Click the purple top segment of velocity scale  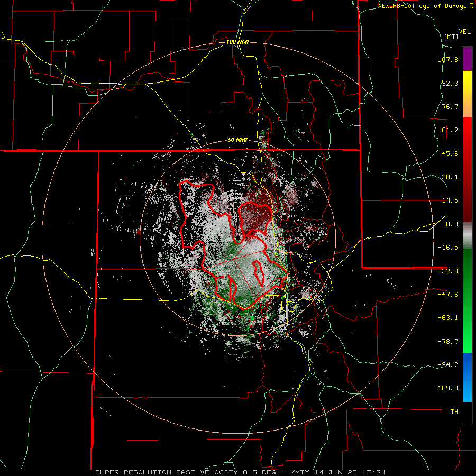click(467, 59)
